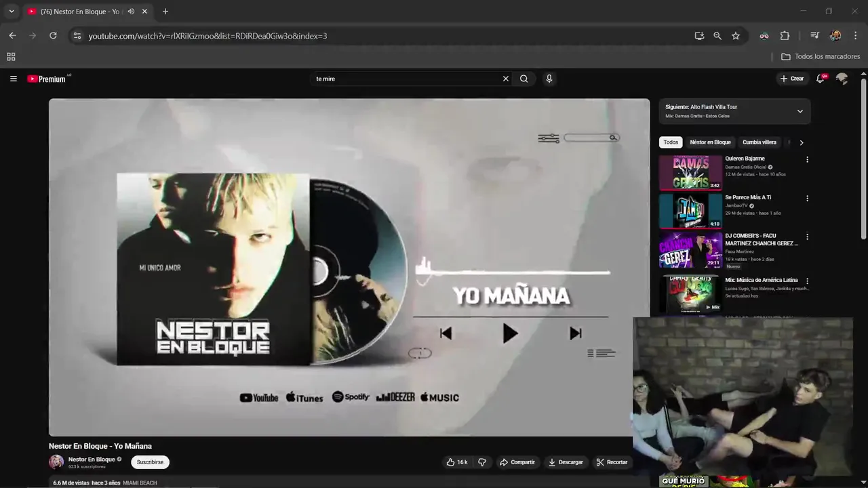
Task: Select the 'Cumbia villera' filter chip
Action: click(x=759, y=142)
